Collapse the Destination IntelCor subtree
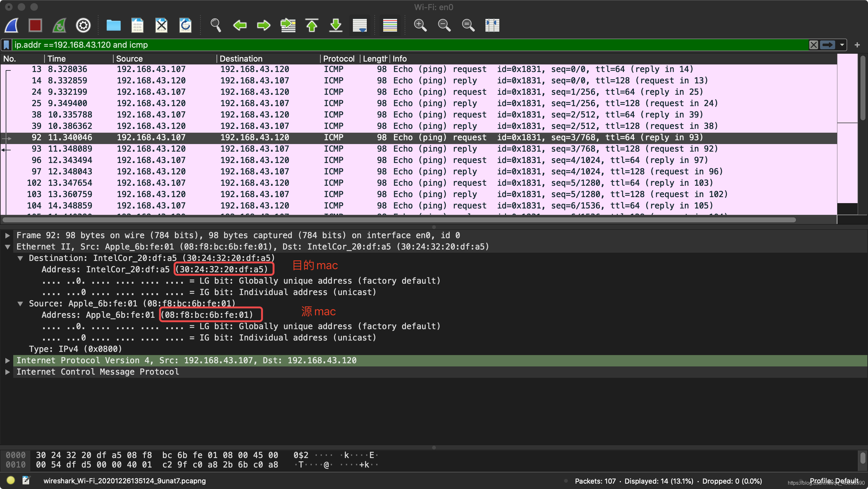868x489 pixels. click(x=20, y=258)
